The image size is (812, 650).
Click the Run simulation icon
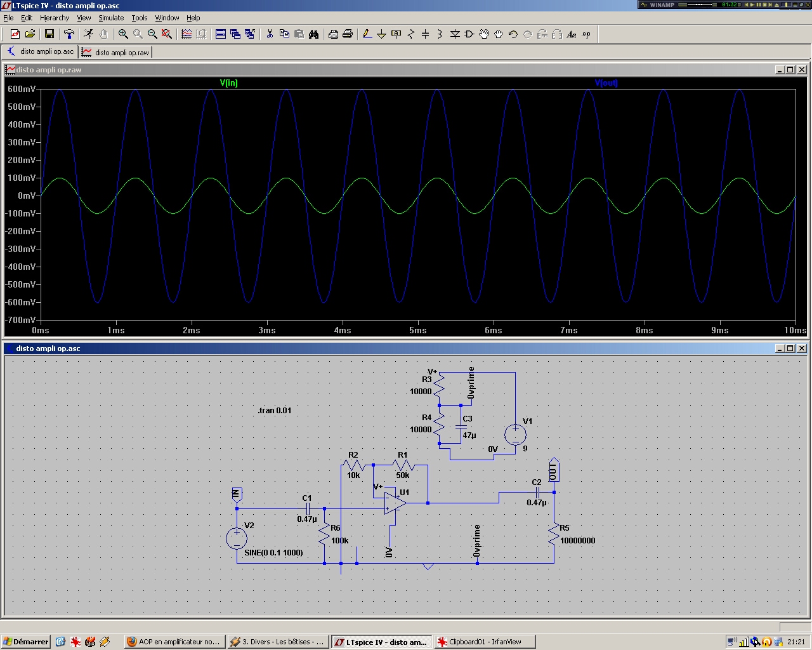88,34
